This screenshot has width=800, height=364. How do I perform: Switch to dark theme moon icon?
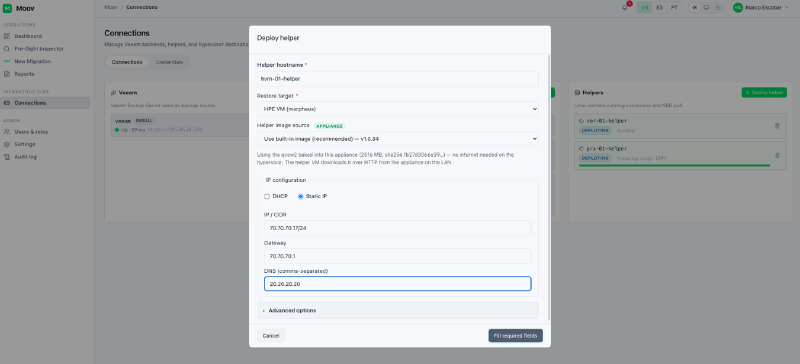pyautogui.click(x=718, y=8)
